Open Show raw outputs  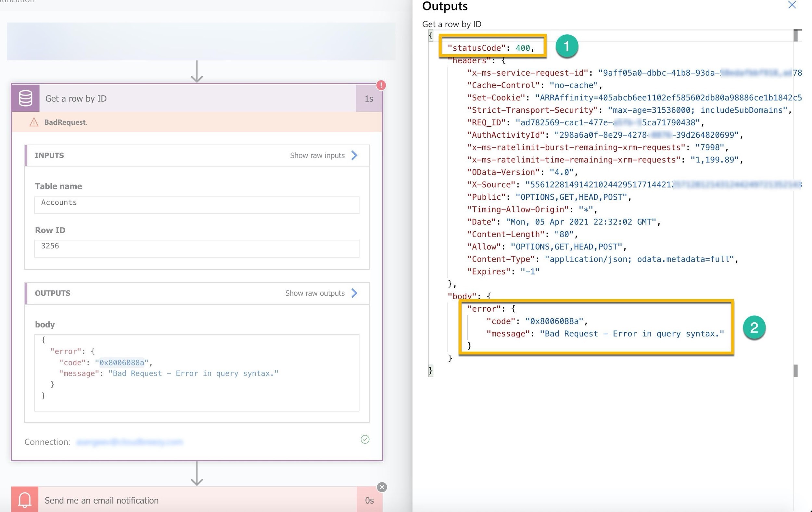point(315,293)
